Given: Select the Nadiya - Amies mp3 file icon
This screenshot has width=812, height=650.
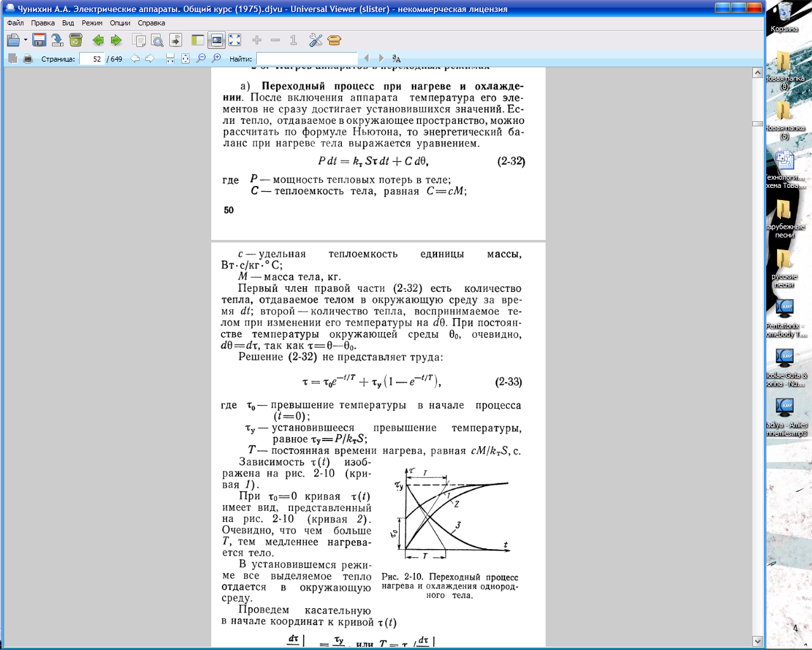Looking at the screenshot, I should click(x=785, y=416).
